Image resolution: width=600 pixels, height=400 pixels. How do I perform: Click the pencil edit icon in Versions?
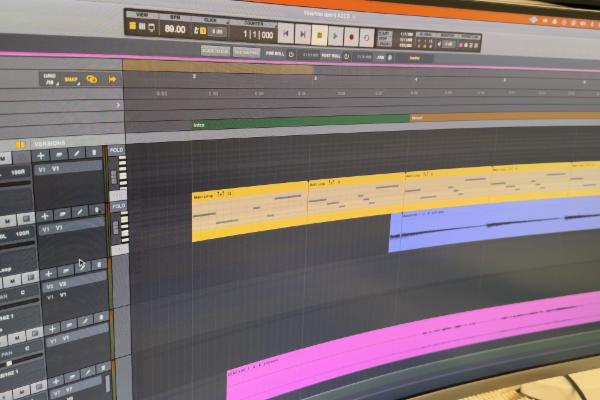pyautogui.click(x=76, y=153)
